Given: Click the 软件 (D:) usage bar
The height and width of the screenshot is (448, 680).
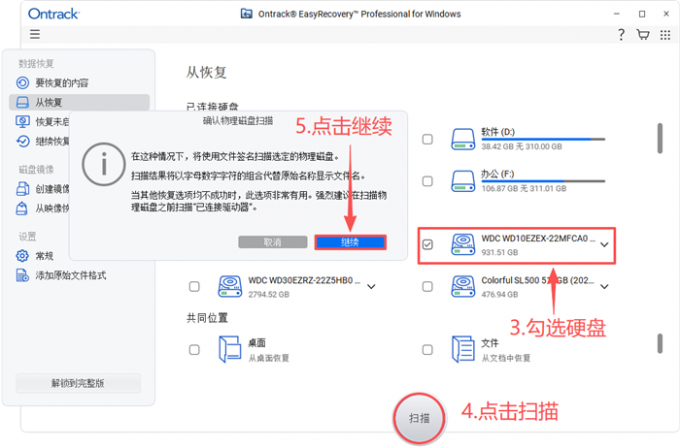Looking at the screenshot, I should [543, 139].
